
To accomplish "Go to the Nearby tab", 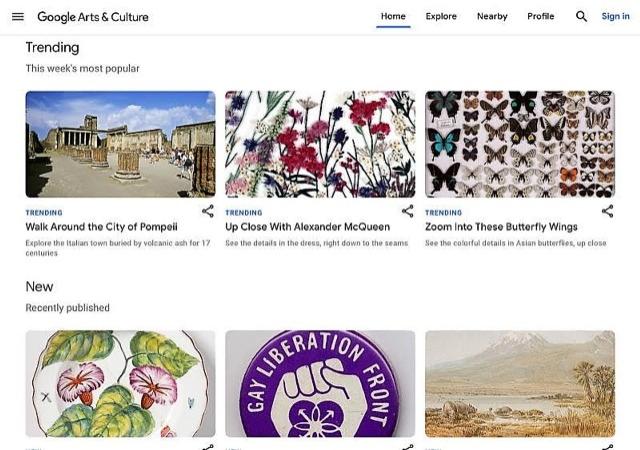I will point(492,17).
